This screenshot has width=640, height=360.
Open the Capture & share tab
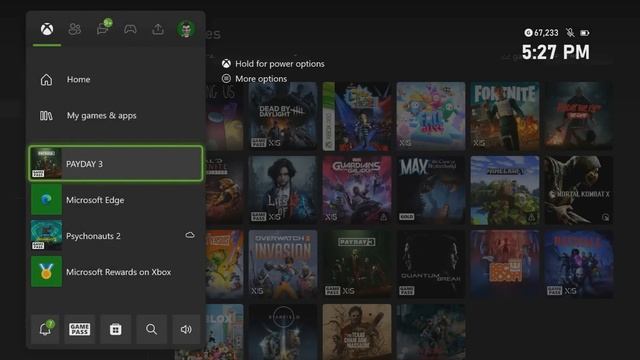pyautogui.click(x=158, y=29)
